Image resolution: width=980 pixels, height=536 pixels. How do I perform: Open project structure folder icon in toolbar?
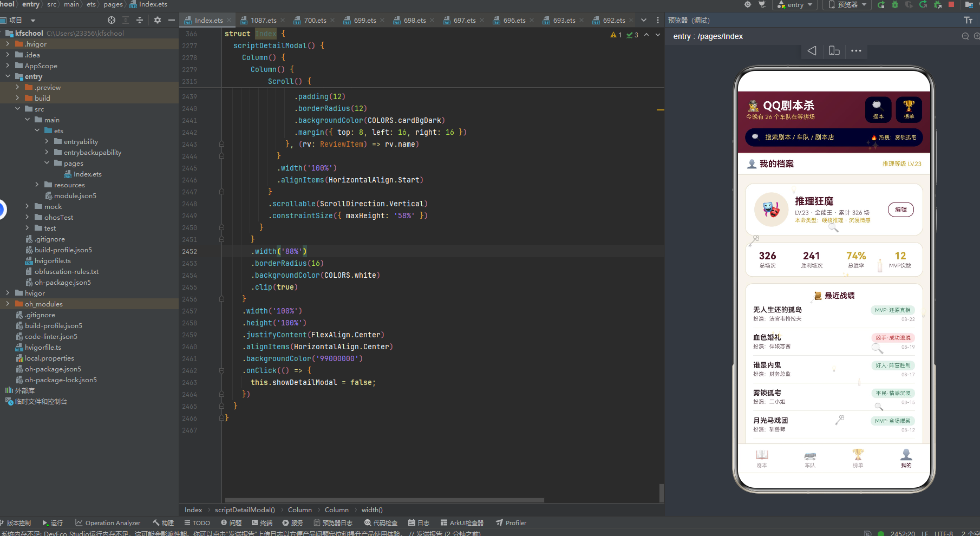(x=969, y=5)
